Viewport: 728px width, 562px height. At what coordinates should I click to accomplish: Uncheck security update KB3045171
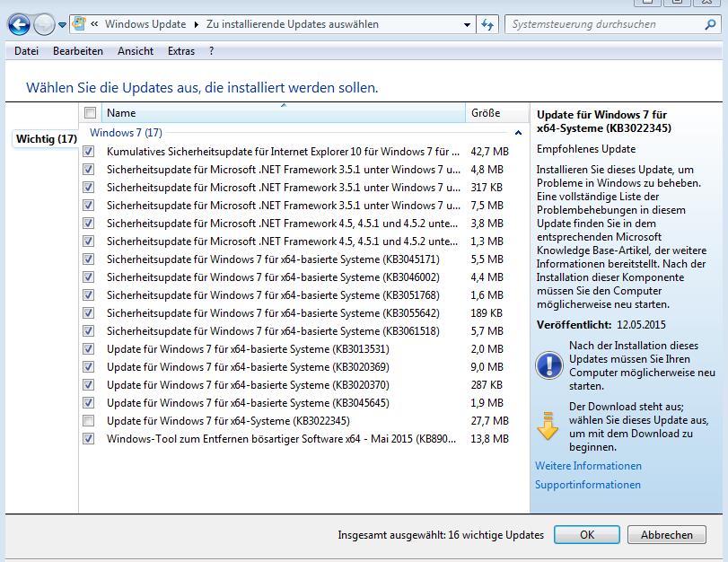88,259
